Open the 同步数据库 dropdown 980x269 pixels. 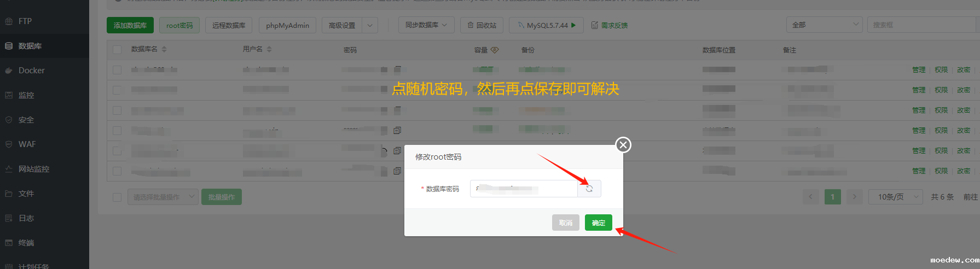[x=426, y=25]
